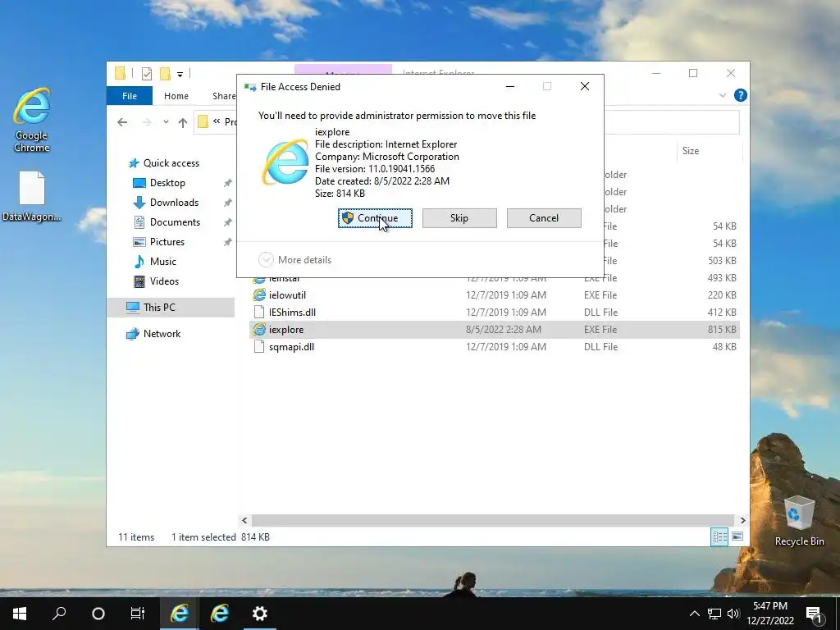Cancel the file move dialog

[x=544, y=218]
